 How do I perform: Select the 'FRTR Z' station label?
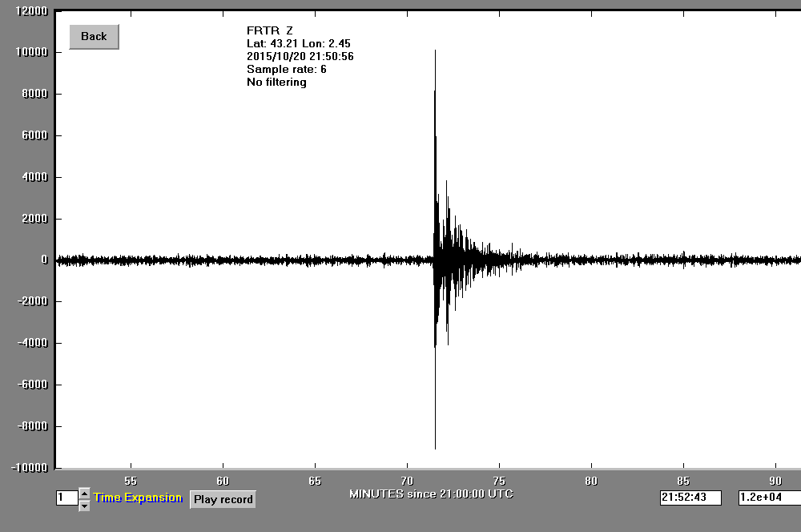click(270, 30)
